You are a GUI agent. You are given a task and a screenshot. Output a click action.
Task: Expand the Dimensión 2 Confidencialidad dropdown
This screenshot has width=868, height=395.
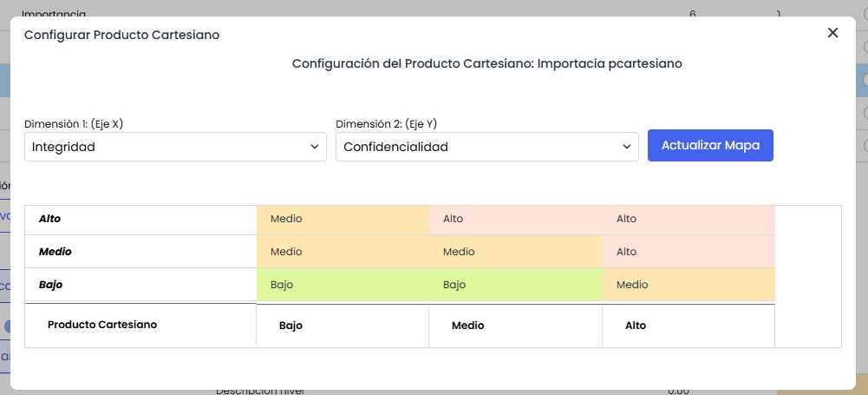486,147
